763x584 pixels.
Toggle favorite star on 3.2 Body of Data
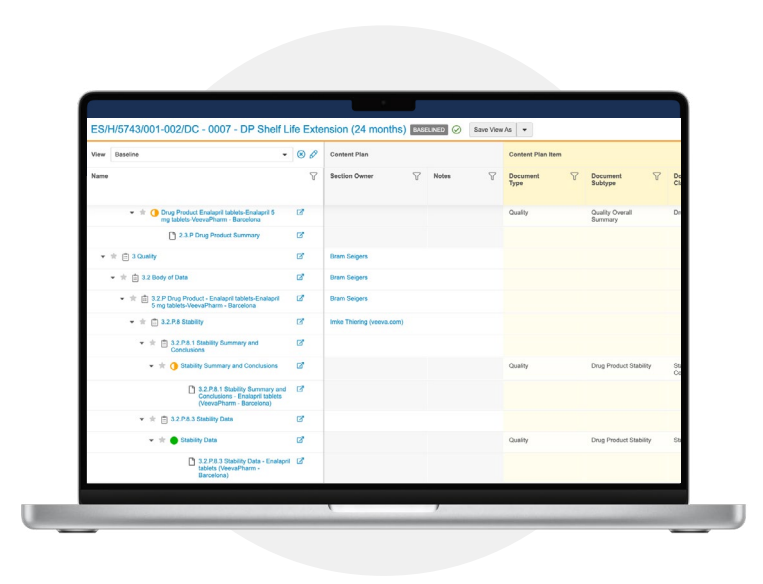point(123,277)
